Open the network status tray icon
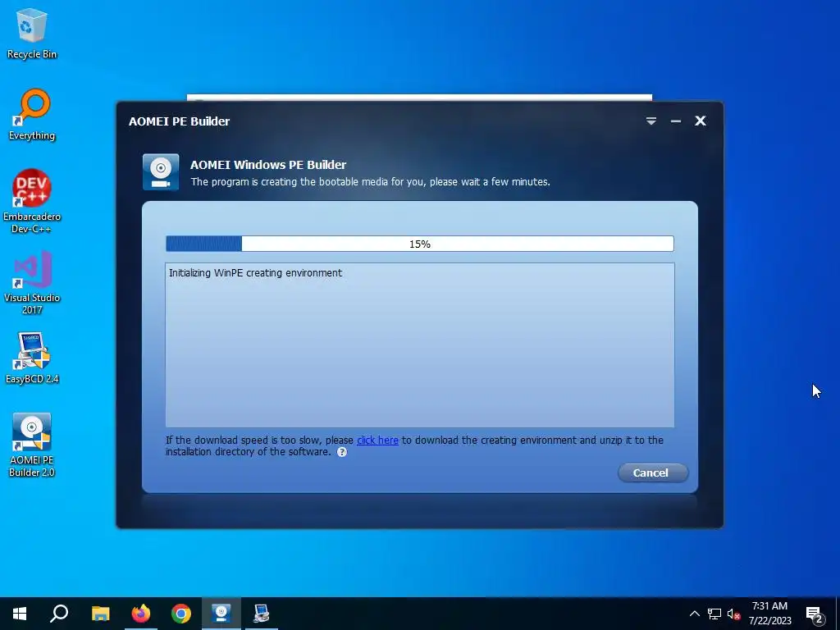The width and height of the screenshot is (840, 630). click(x=714, y=614)
